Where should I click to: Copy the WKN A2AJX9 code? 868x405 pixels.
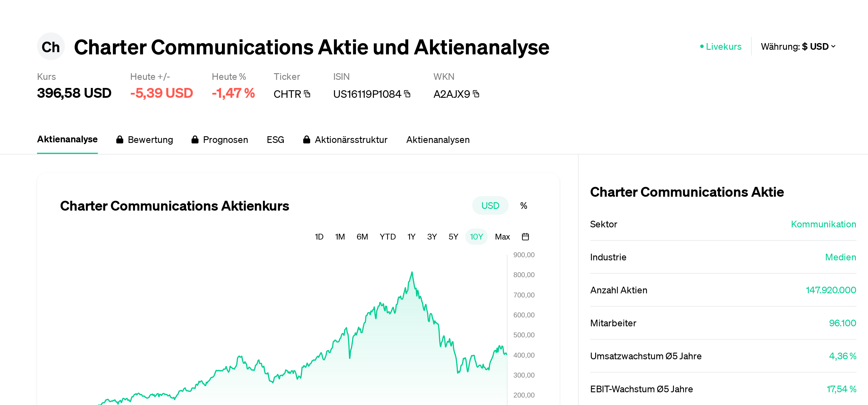click(476, 94)
